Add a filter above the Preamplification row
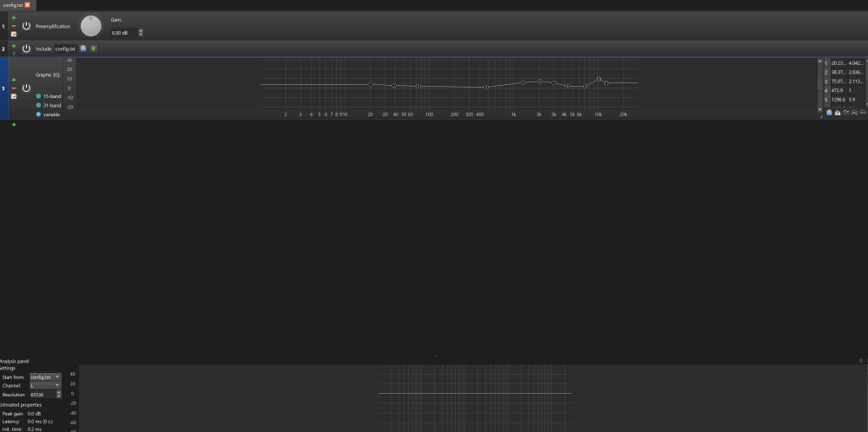 (x=14, y=17)
